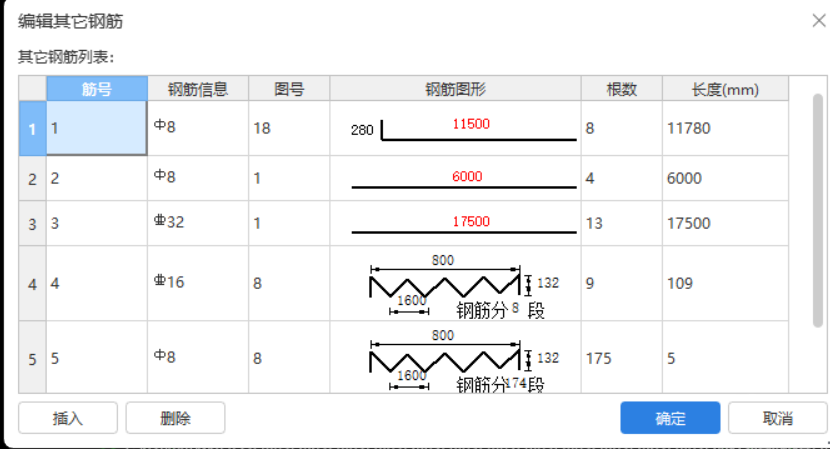The image size is (830, 449).
Task: Click the 图号 cell with value 18
Action: pyautogui.click(x=289, y=128)
